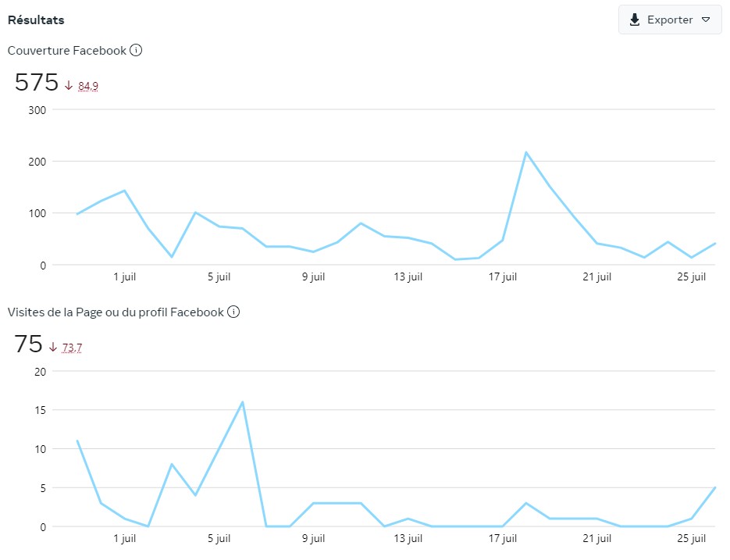
Task: Click 13 juil label on visits chart
Action: coord(408,539)
